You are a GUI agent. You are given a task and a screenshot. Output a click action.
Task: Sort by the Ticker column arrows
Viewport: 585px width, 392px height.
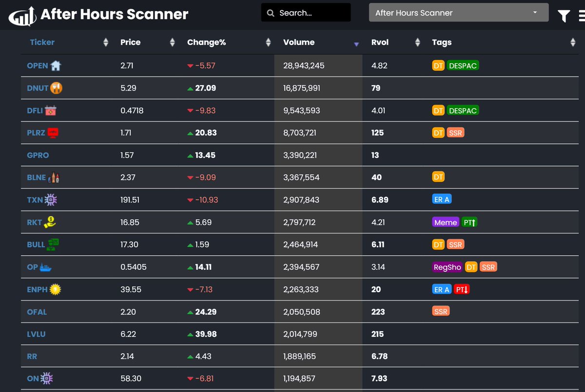106,42
